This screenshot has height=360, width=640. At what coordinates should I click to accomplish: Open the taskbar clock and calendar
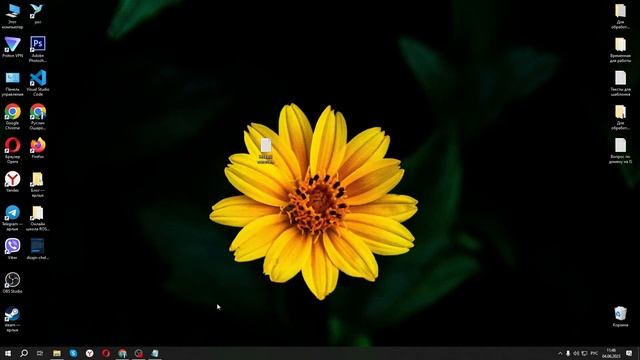[x=611, y=353]
